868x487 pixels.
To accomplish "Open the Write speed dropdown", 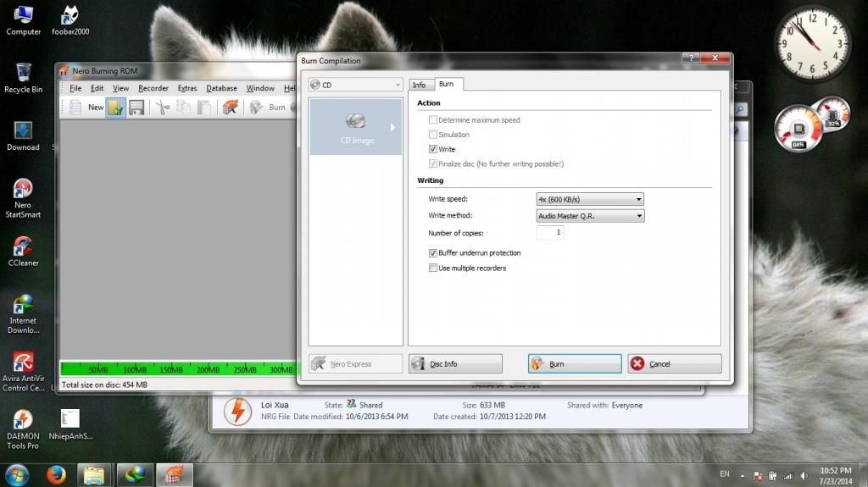I will click(590, 199).
